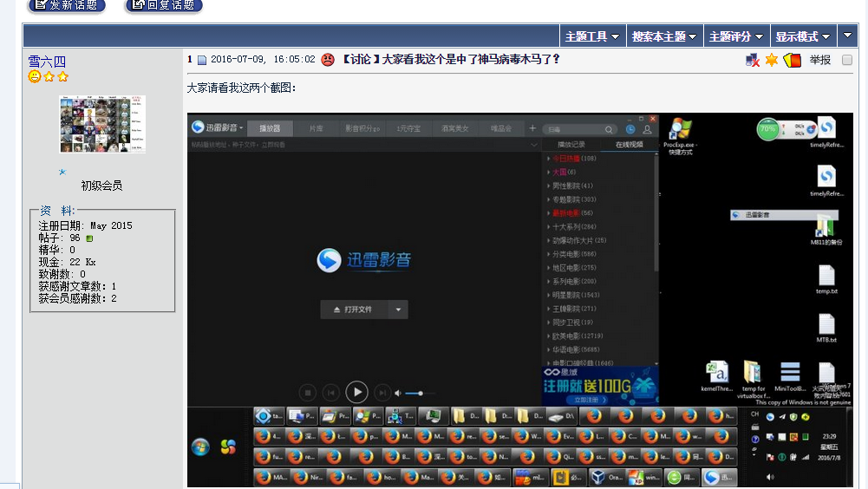The height and width of the screenshot is (489, 868).
Task: Open the 迅雷影音 logo menu arrow
Action: [241, 128]
